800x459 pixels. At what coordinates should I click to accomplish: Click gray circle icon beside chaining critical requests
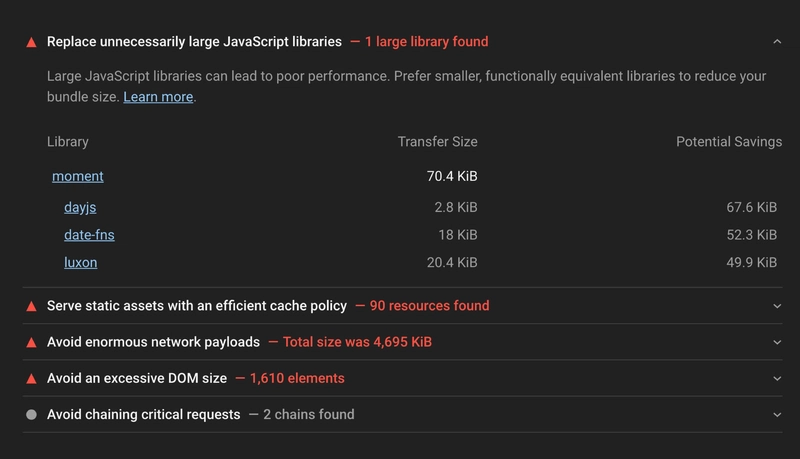click(31, 414)
